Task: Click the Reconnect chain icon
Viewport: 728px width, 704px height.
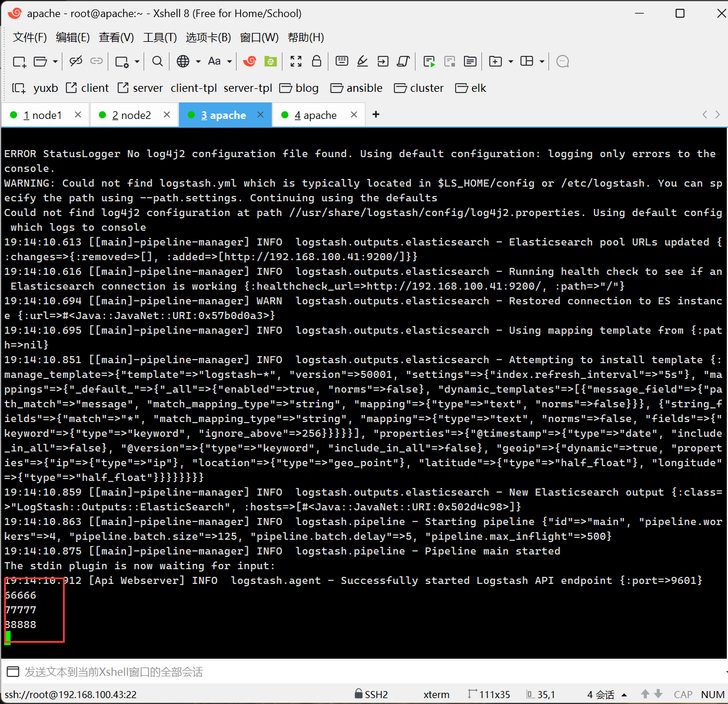Action: click(x=97, y=61)
